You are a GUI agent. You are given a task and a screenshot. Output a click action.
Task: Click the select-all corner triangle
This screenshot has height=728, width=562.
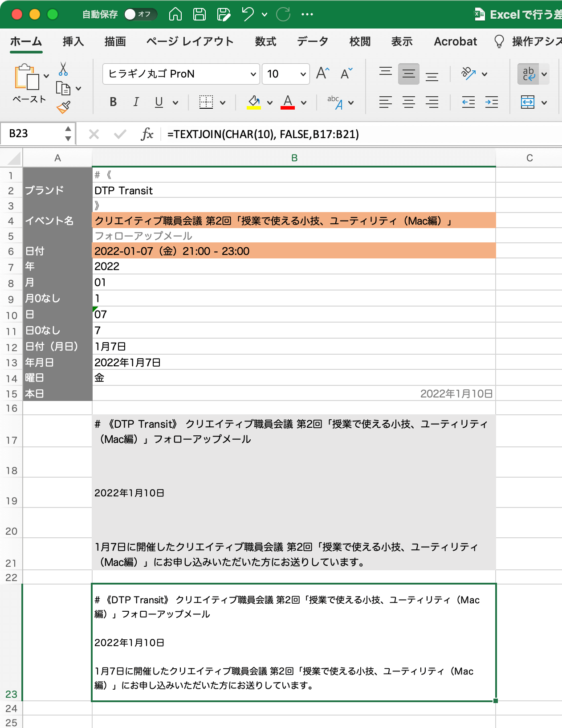pyautogui.click(x=14, y=158)
